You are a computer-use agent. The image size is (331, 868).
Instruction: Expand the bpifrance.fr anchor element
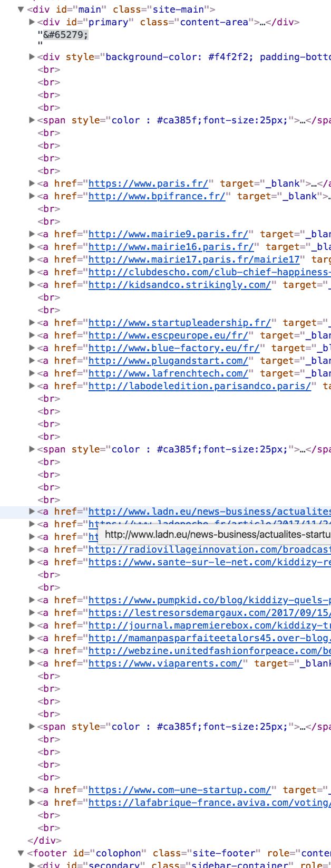click(x=32, y=196)
